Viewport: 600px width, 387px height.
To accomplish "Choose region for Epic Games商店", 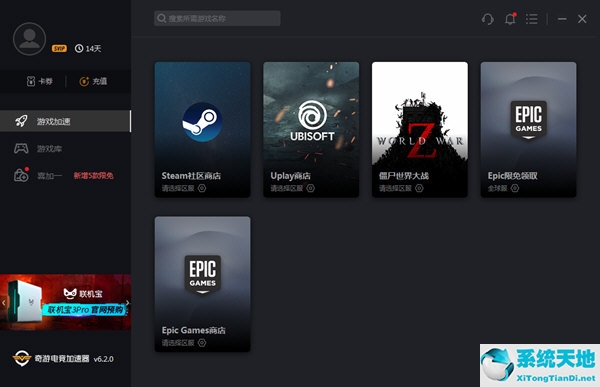I will pyautogui.click(x=184, y=343).
